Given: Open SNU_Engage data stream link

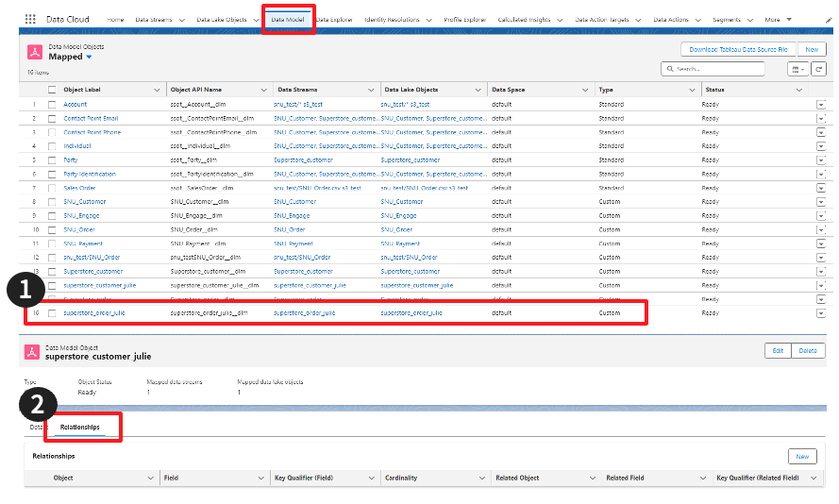Looking at the screenshot, I should (x=292, y=216).
